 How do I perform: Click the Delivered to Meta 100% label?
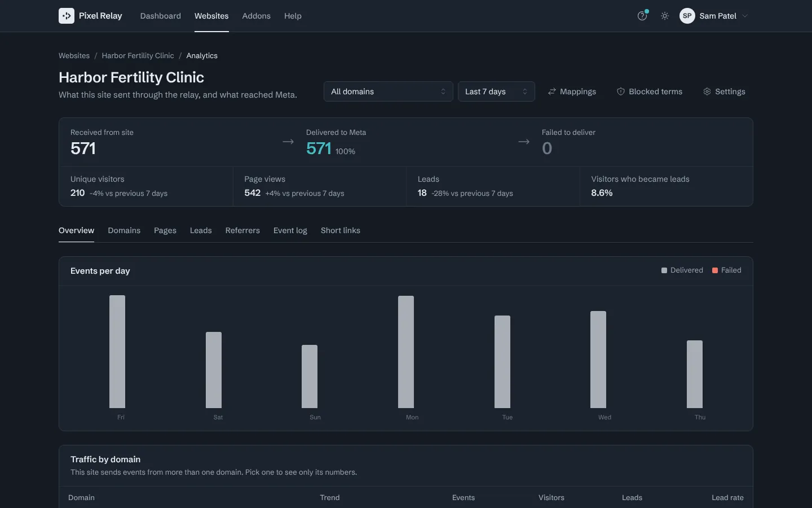pyautogui.click(x=345, y=151)
